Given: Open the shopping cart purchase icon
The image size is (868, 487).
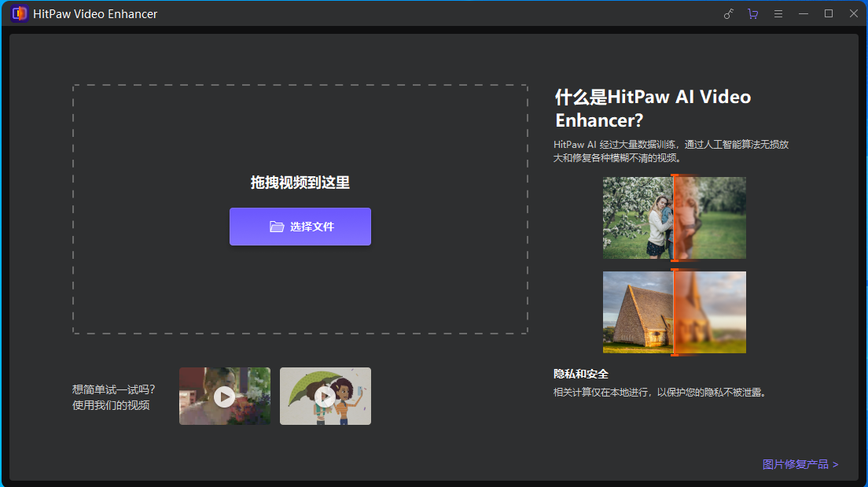Looking at the screenshot, I should (x=752, y=14).
